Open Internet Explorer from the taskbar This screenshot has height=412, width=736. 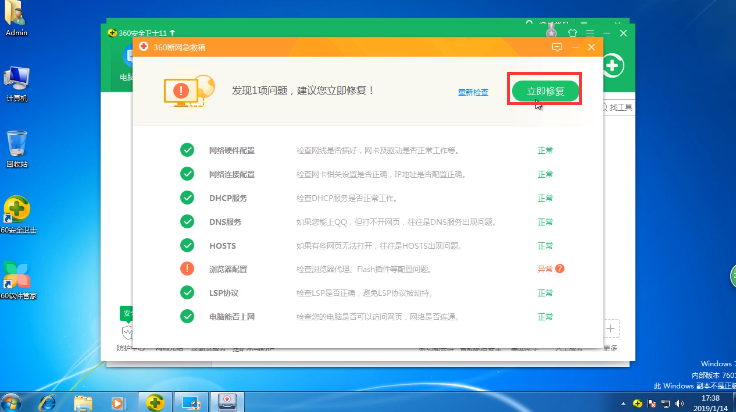[x=46, y=401]
